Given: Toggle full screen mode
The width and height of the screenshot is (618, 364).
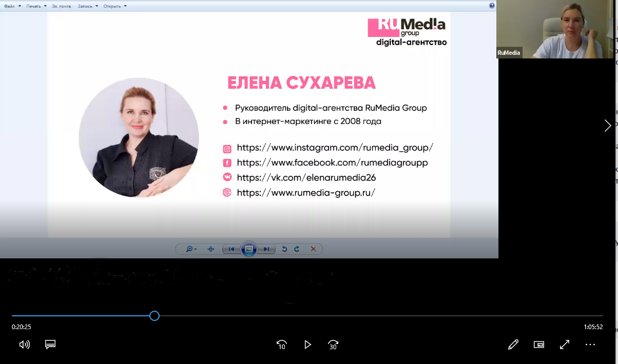Looking at the screenshot, I should (565, 345).
